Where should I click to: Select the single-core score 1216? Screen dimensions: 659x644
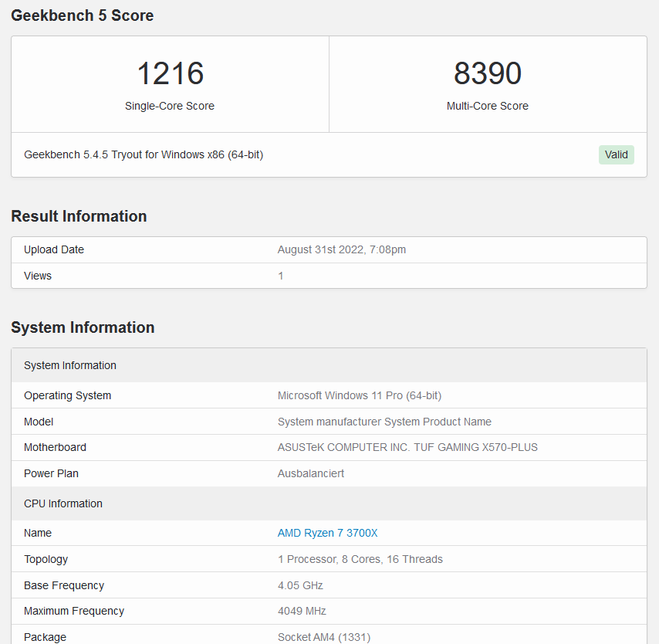point(171,73)
